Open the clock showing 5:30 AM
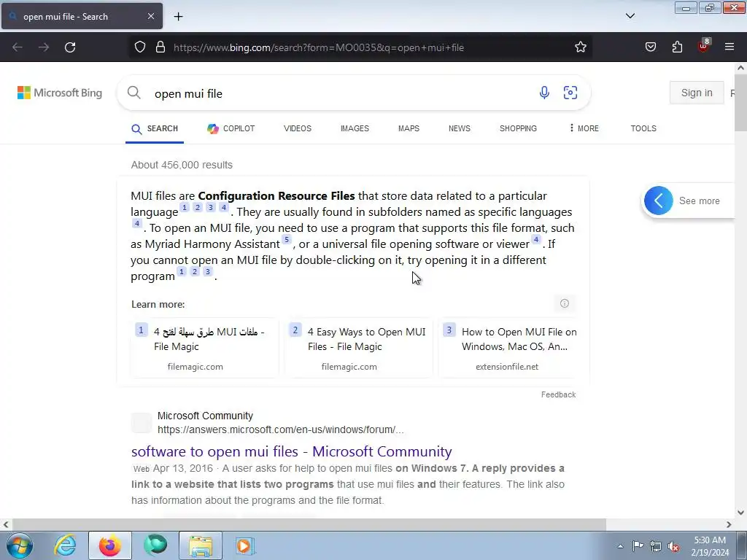The height and width of the screenshot is (560, 747). 710,546
